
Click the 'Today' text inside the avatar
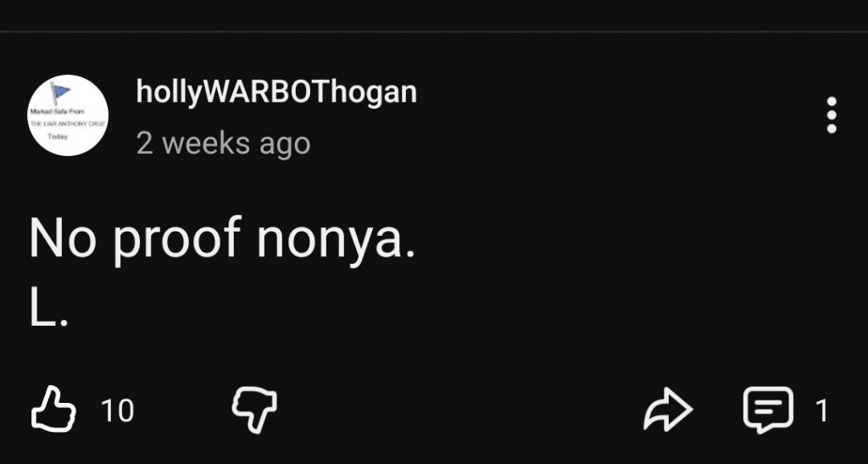58,137
